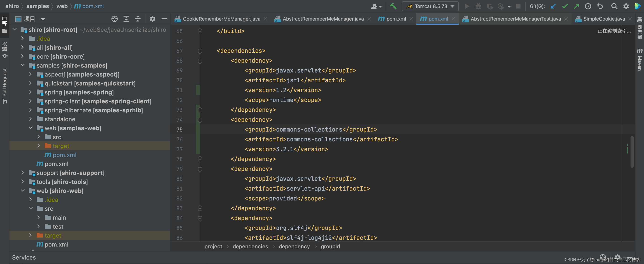Viewport: 644px width, 264px height.
Task: Expand the tools [shiro-tools] module
Action: click(x=23, y=181)
